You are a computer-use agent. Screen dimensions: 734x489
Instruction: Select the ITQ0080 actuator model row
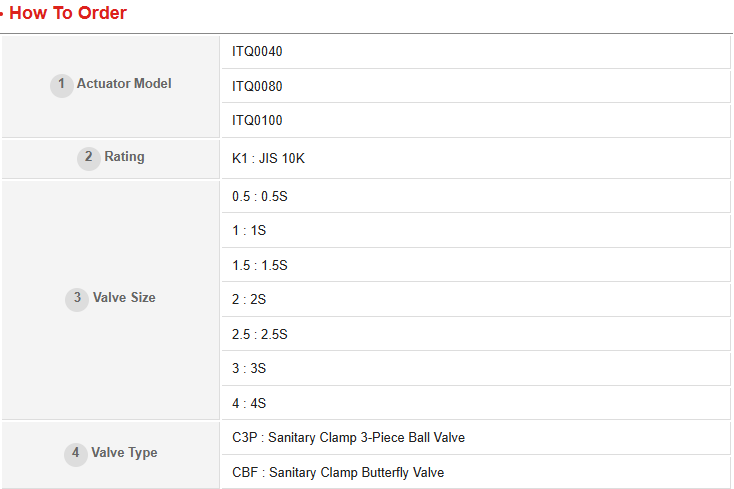[x=257, y=86]
